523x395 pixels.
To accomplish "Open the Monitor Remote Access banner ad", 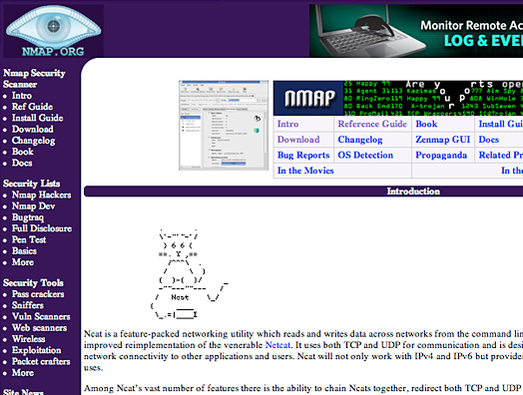I will (416, 31).
